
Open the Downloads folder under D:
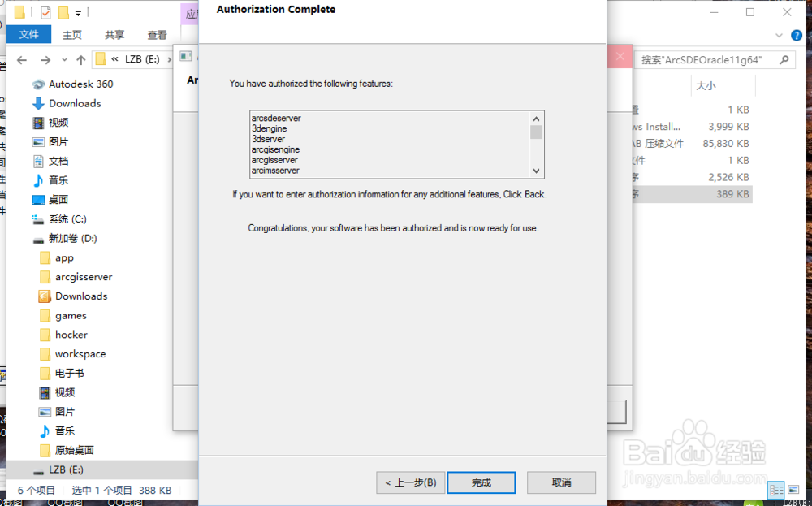74,296
